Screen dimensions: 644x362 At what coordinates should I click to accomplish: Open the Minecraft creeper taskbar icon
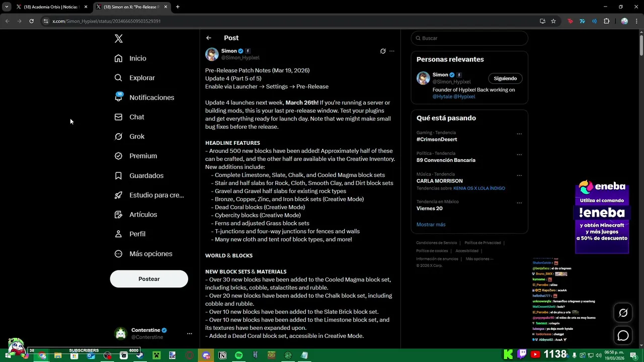click(156, 355)
